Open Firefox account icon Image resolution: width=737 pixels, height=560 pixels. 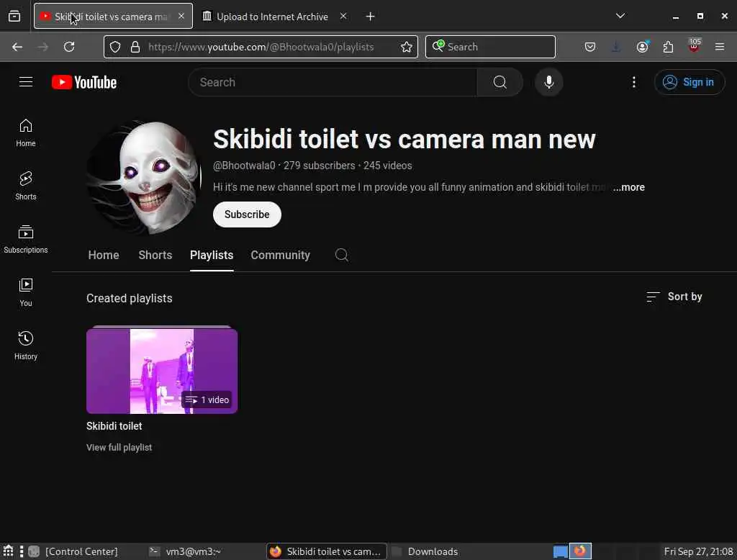tap(642, 47)
